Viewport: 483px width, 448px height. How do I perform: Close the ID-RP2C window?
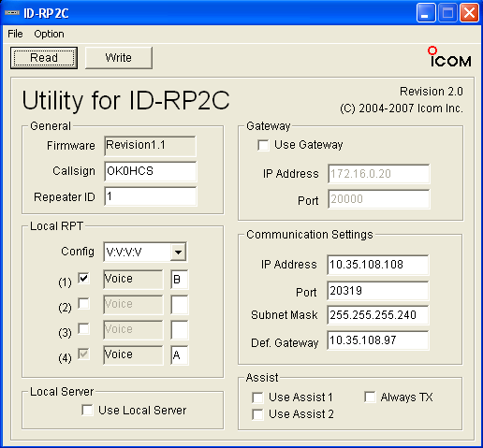(x=469, y=13)
